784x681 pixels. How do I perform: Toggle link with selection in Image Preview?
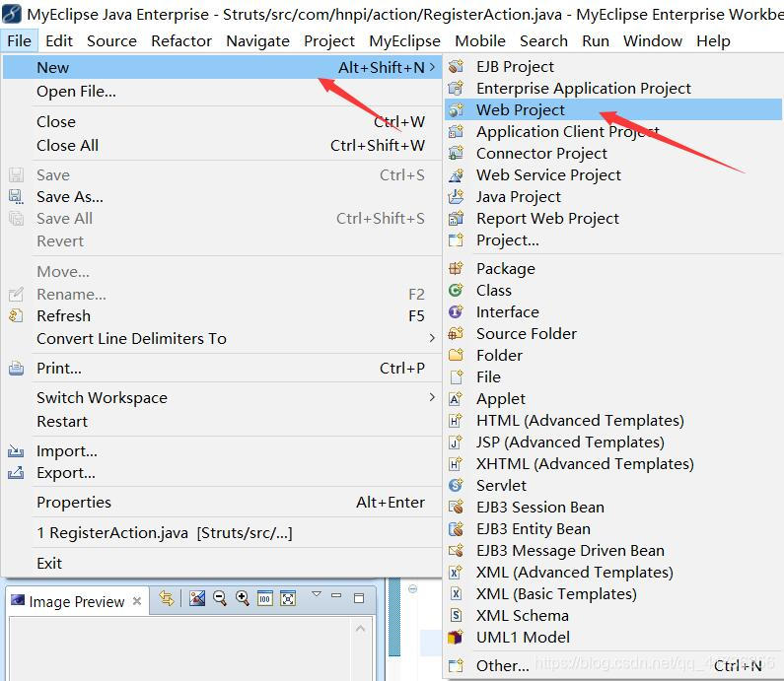pyautogui.click(x=167, y=598)
